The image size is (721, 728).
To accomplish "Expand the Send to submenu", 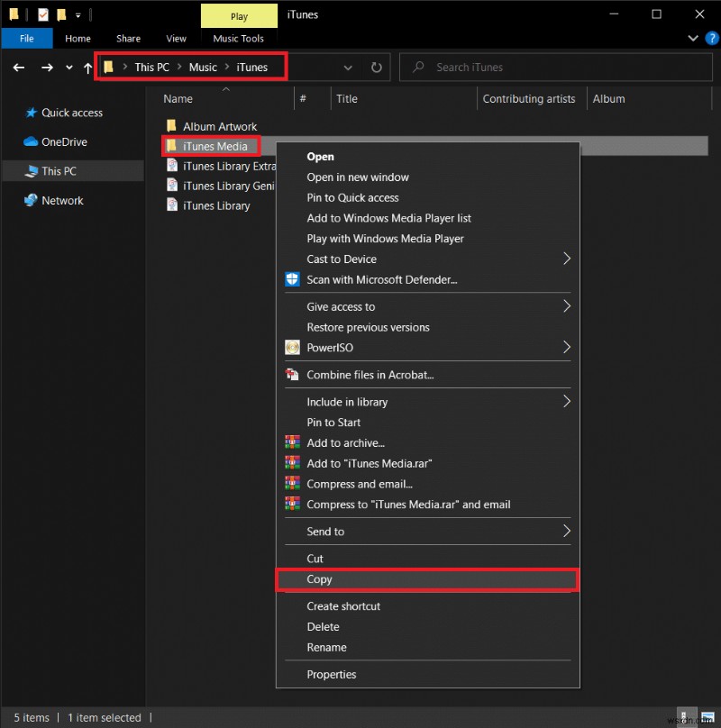I will pos(566,532).
